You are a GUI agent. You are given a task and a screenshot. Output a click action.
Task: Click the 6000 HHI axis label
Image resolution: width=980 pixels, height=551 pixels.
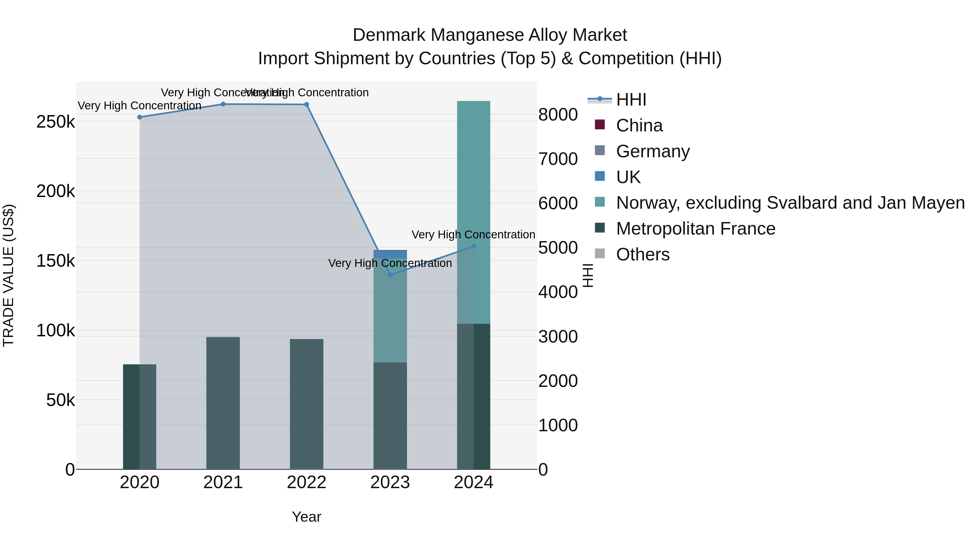[x=558, y=203]
